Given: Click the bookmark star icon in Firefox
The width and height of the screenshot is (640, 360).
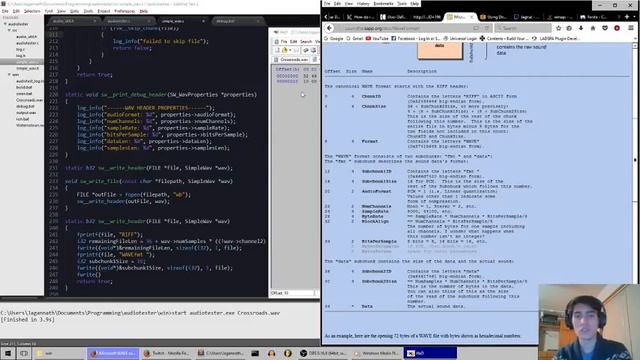Looking at the screenshot, I should pos(558,28).
